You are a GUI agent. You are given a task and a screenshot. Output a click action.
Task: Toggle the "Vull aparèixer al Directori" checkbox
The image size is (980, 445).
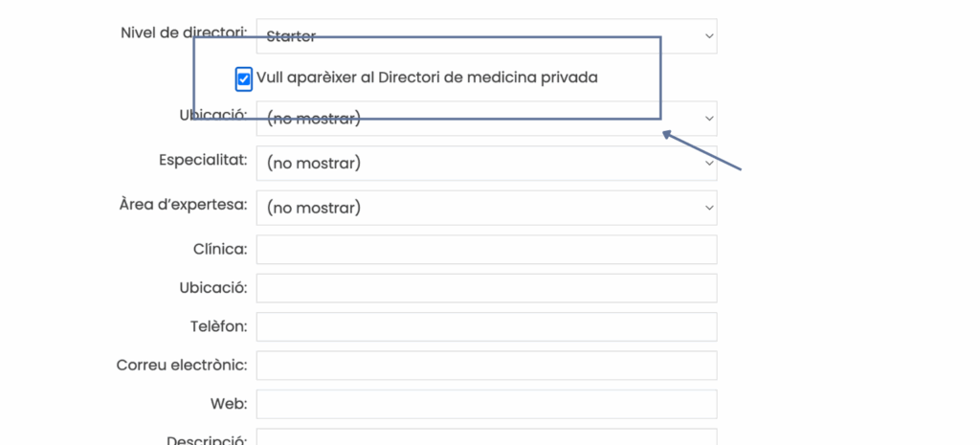coord(244,78)
